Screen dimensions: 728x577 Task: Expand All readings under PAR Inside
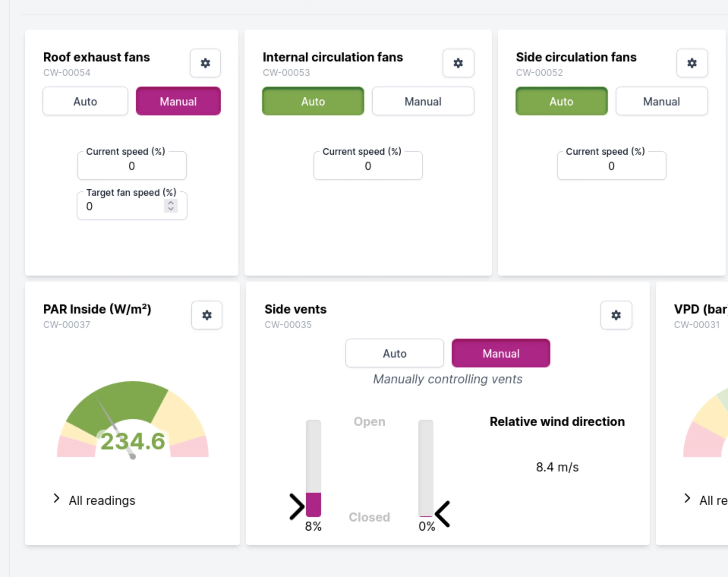[102, 500]
